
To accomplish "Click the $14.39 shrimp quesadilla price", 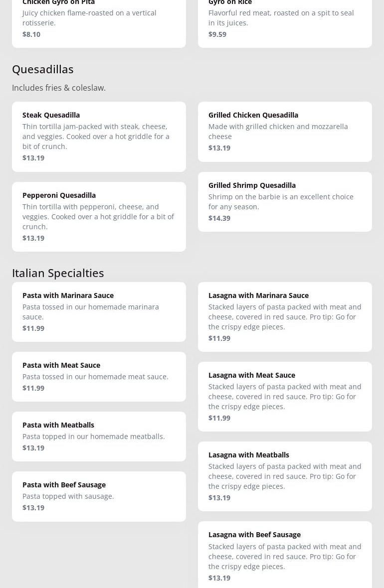I will tap(219, 218).
